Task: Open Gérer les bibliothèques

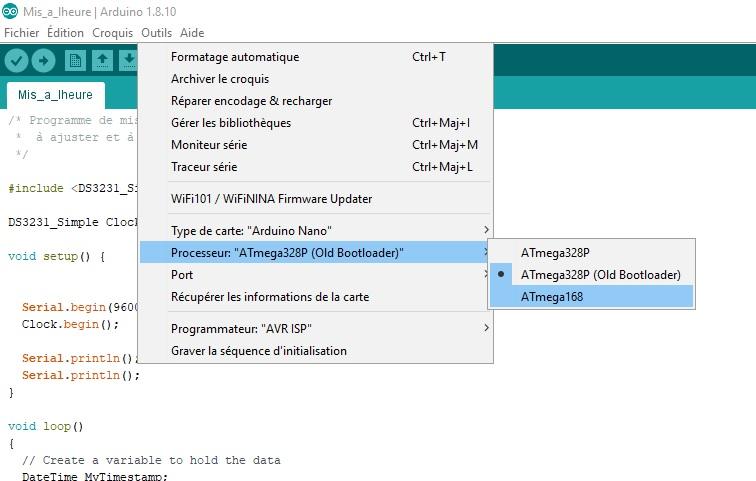Action: click(x=316, y=123)
